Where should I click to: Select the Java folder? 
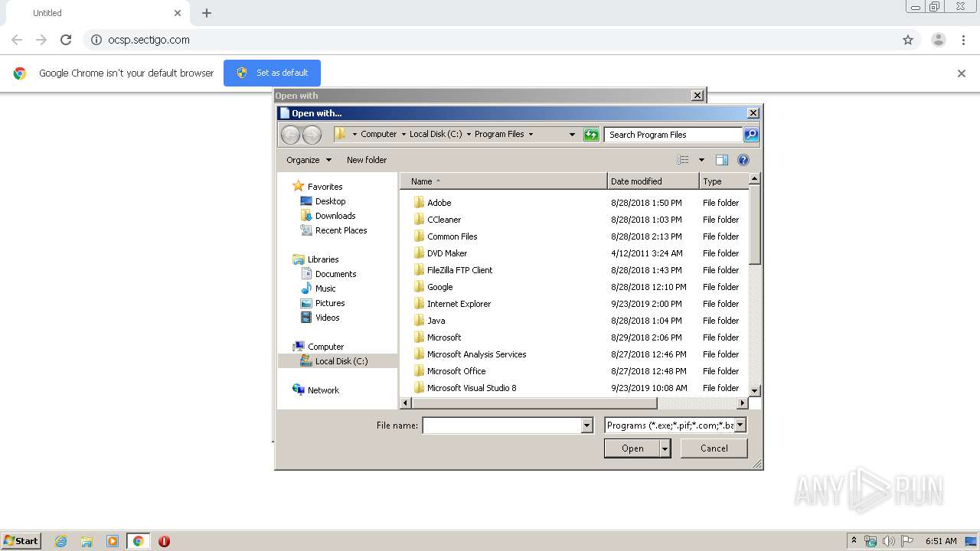[x=436, y=321]
